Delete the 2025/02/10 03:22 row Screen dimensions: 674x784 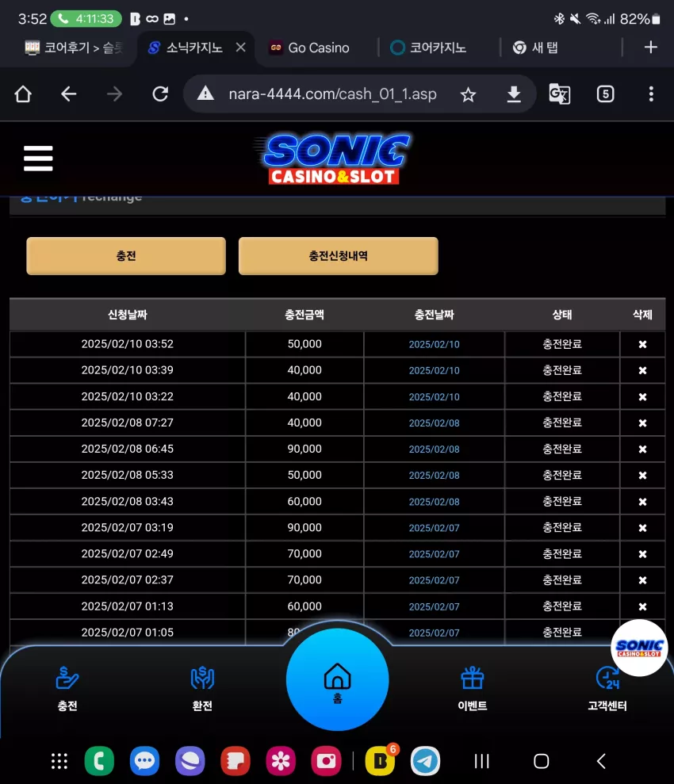[642, 396]
